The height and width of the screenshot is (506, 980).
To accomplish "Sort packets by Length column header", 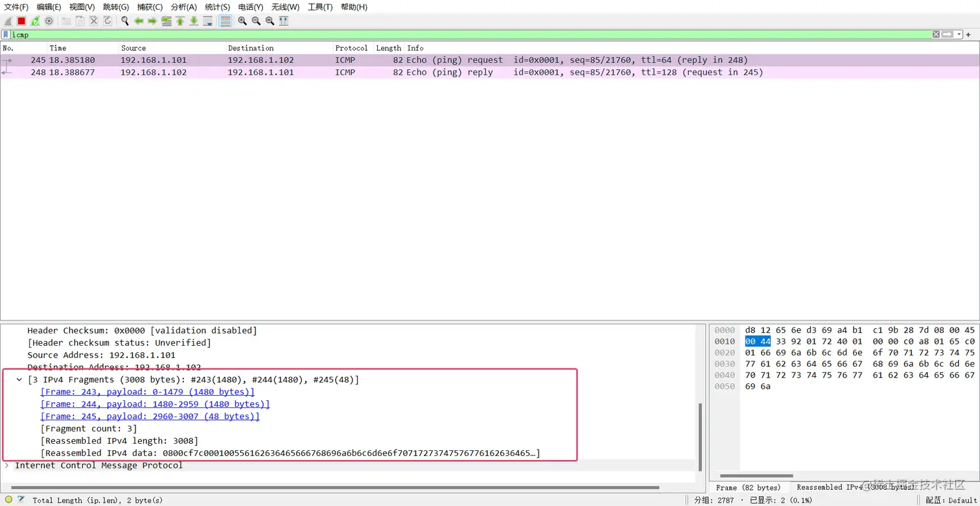I will [x=389, y=48].
